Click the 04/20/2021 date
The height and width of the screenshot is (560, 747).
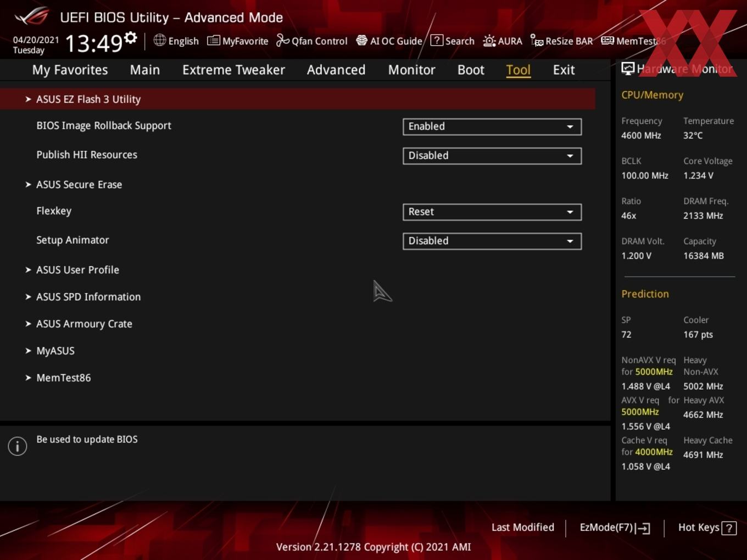(x=36, y=40)
